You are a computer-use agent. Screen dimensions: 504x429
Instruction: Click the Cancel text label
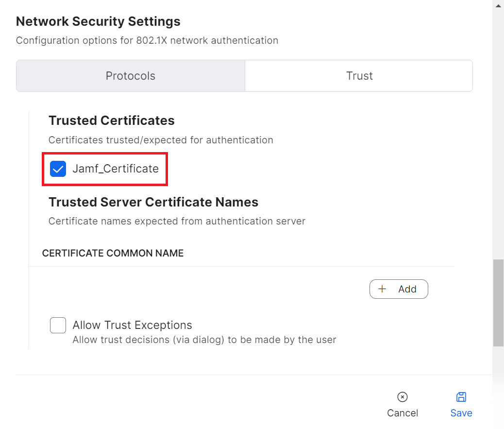pyautogui.click(x=402, y=413)
